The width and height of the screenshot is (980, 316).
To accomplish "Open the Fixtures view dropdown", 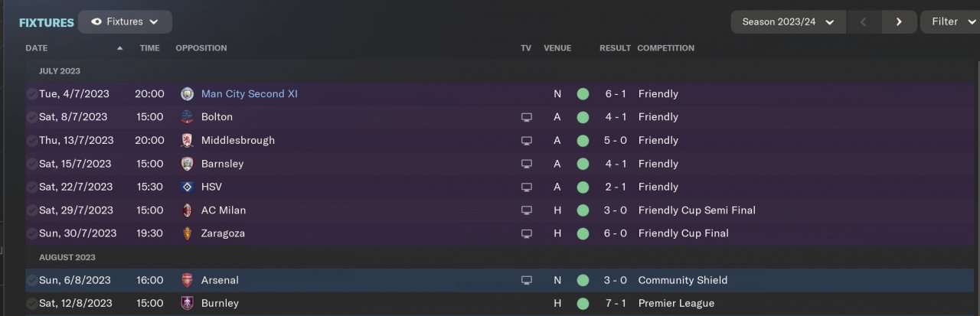I will click(x=125, y=21).
